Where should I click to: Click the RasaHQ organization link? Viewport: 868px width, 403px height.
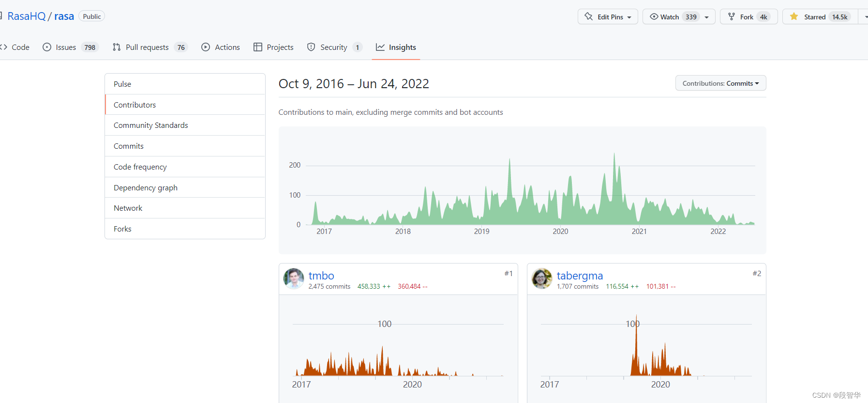(27, 16)
